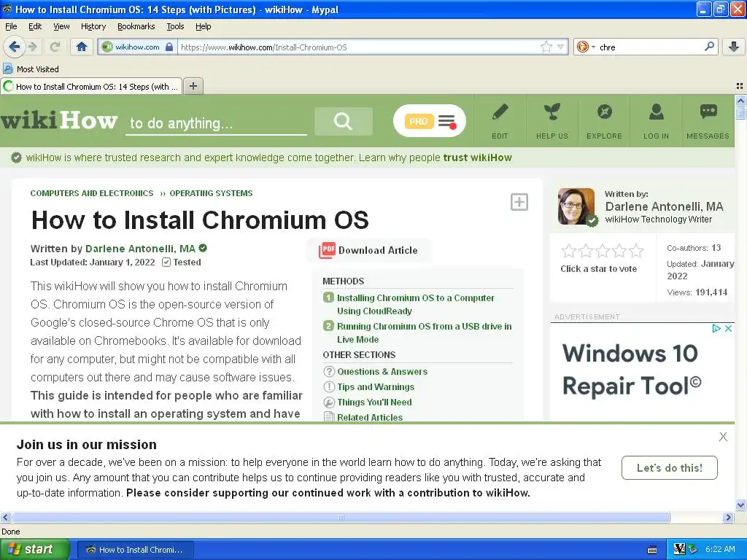Click the Let's do this! button
Image resolution: width=747 pixels, height=560 pixels.
(670, 467)
